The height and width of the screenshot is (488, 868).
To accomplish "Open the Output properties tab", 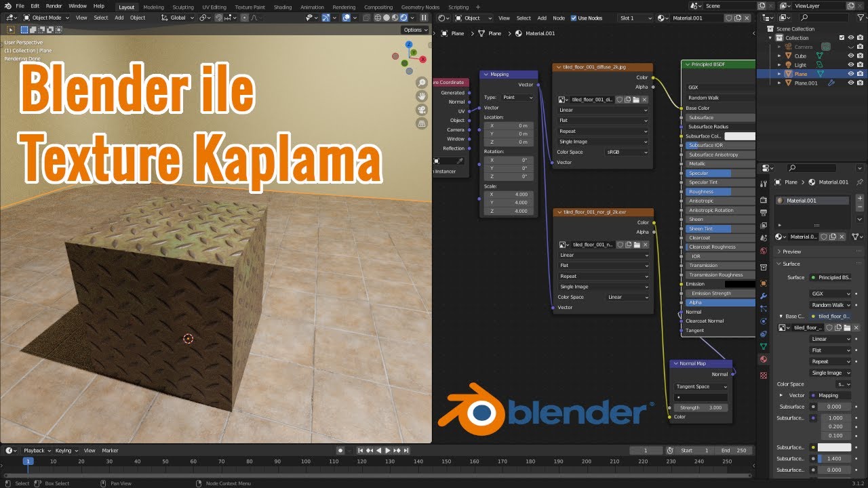I will [x=764, y=213].
